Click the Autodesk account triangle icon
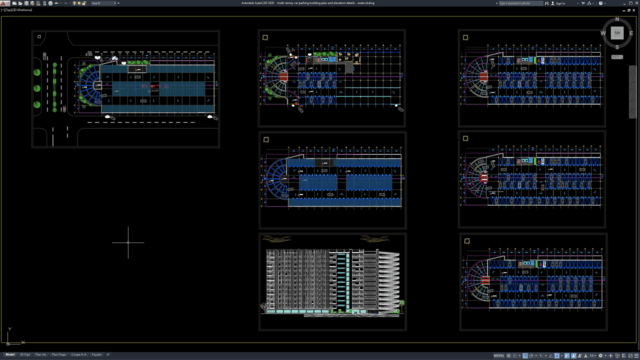 coord(589,3)
